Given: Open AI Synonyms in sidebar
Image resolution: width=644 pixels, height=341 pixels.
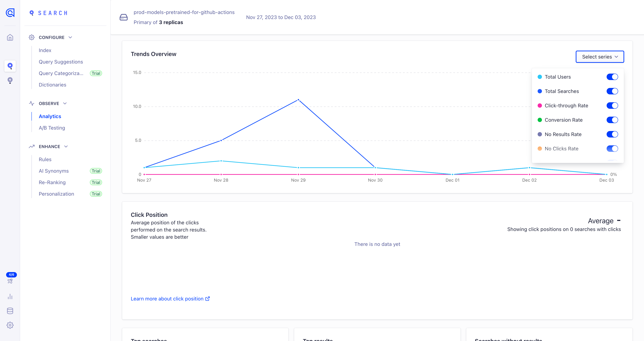Looking at the screenshot, I should coord(54,171).
